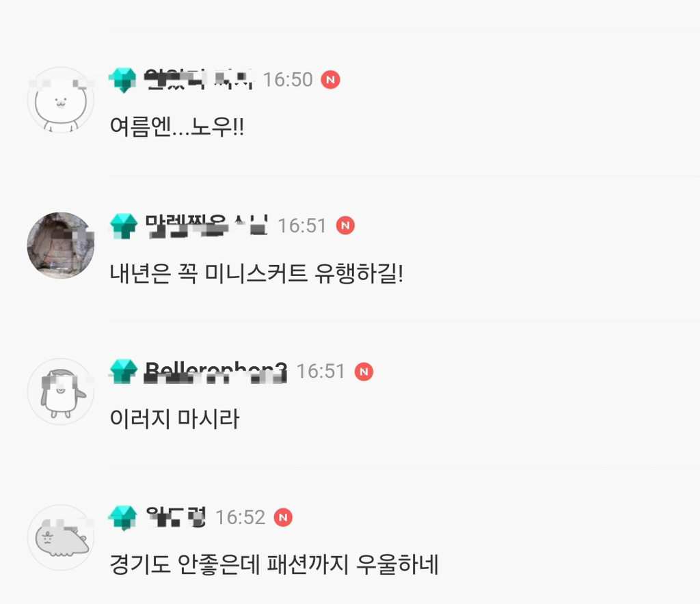Click the penguin avatar beside Bellerophon3

pyautogui.click(x=61, y=392)
